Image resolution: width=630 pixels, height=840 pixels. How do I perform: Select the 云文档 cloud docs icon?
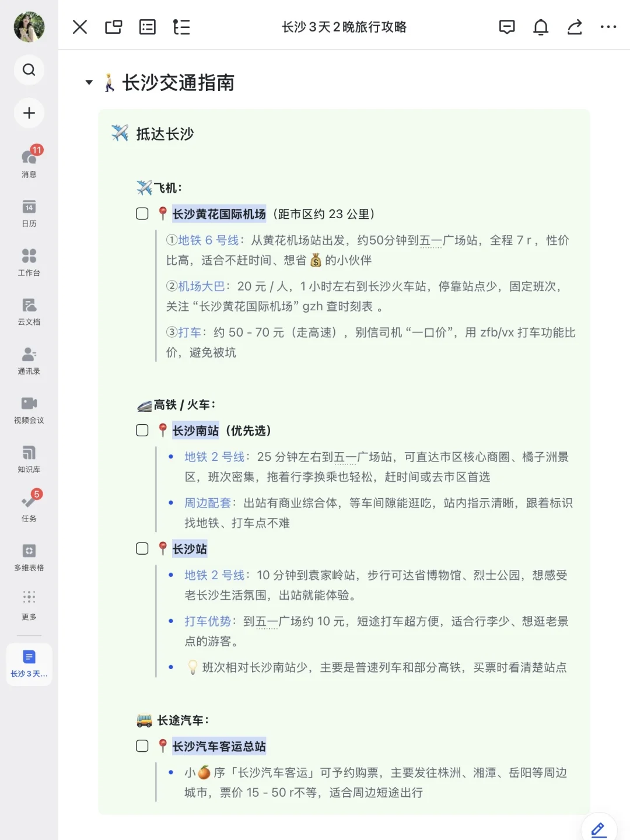[29, 308]
